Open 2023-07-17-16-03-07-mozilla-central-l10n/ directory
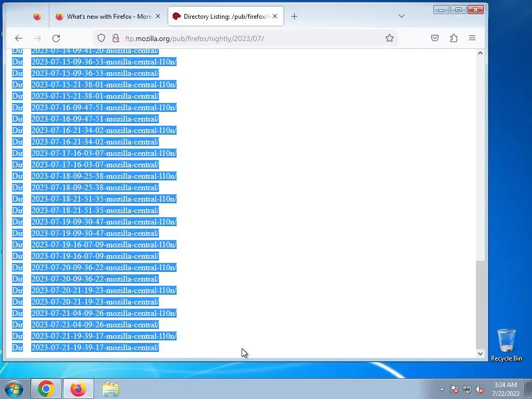 (x=104, y=153)
